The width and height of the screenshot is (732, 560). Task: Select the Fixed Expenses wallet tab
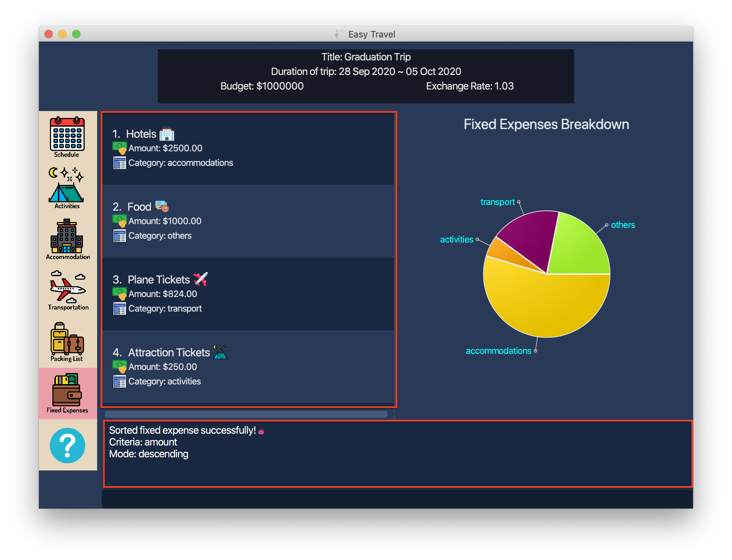[x=67, y=393]
